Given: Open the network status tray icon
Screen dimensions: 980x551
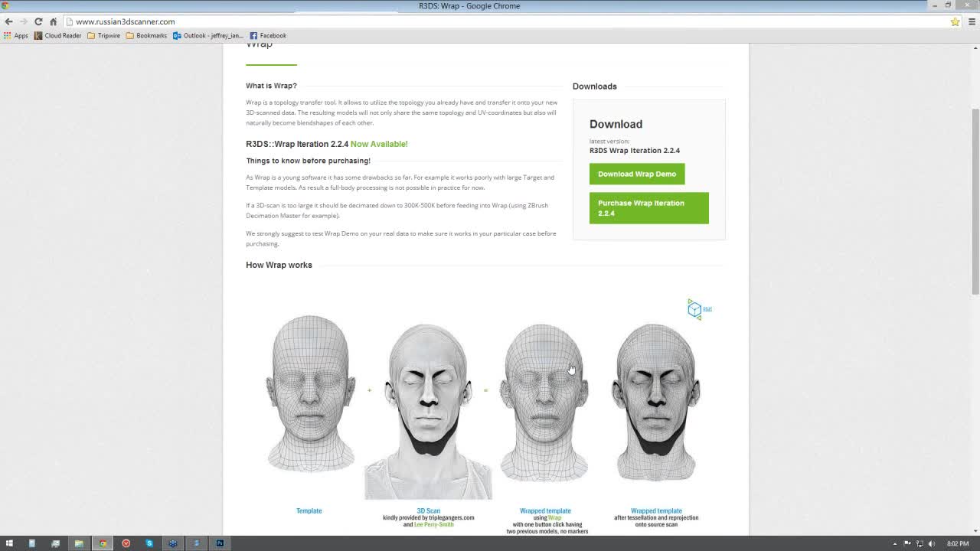Looking at the screenshot, I should [920, 543].
